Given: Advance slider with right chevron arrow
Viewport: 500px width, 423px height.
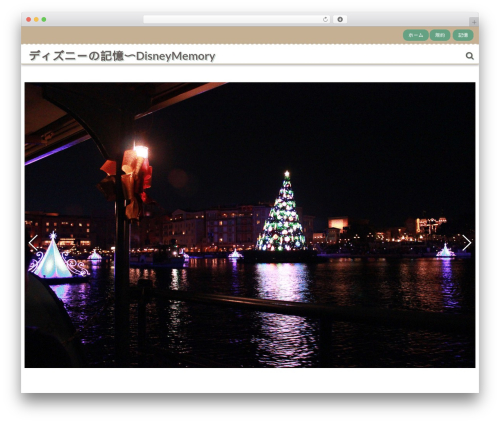Looking at the screenshot, I should click(x=467, y=243).
